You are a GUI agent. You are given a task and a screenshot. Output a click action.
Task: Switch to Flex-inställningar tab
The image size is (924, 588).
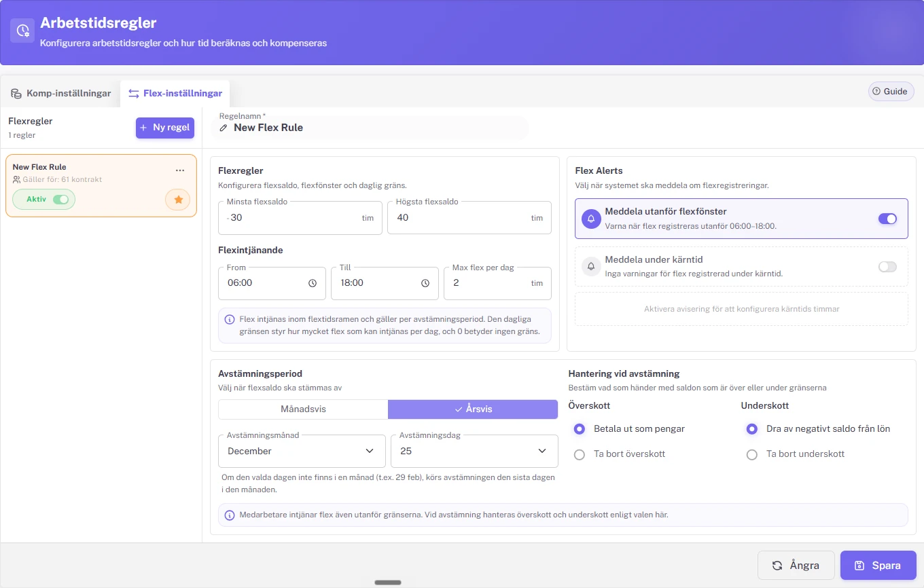pyautogui.click(x=175, y=94)
